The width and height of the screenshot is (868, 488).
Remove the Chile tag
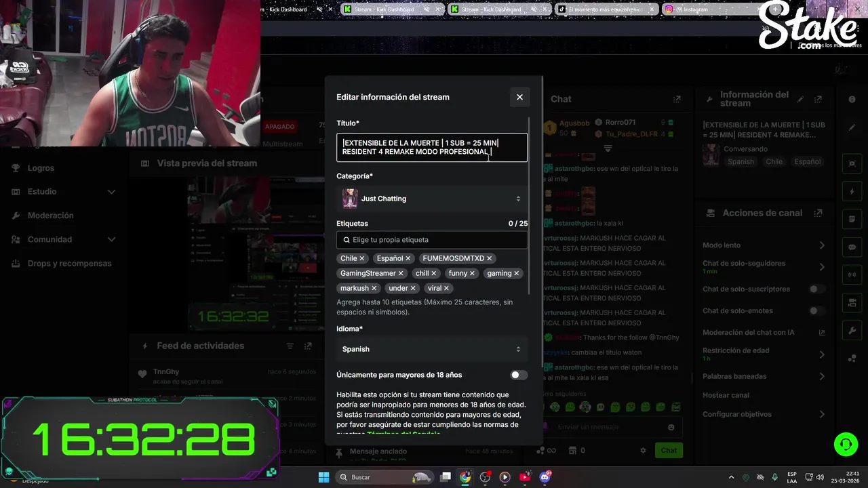pyautogui.click(x=362, y=258)
